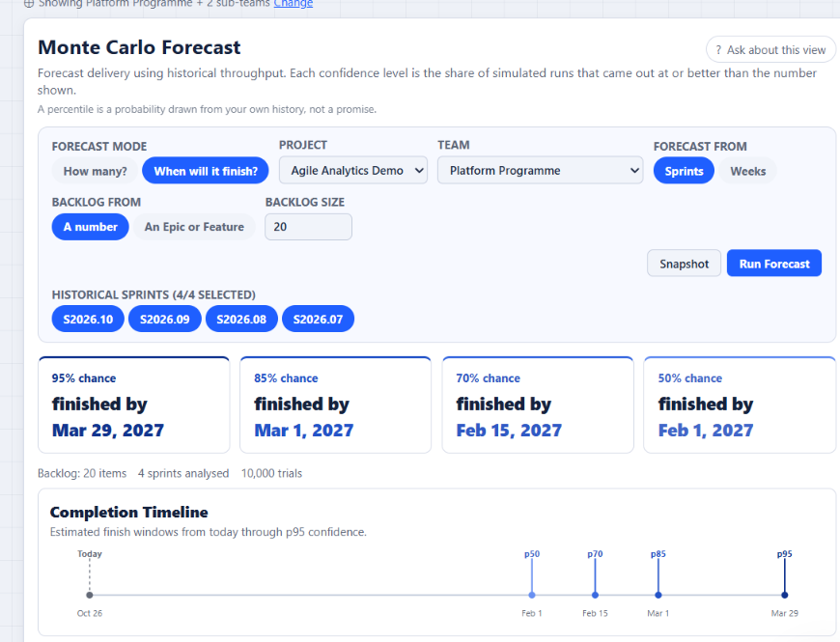Click the Feb 1, 2027 date text
Image resolution: width=840 pixels, height=642 pixels.
(706, 431)
